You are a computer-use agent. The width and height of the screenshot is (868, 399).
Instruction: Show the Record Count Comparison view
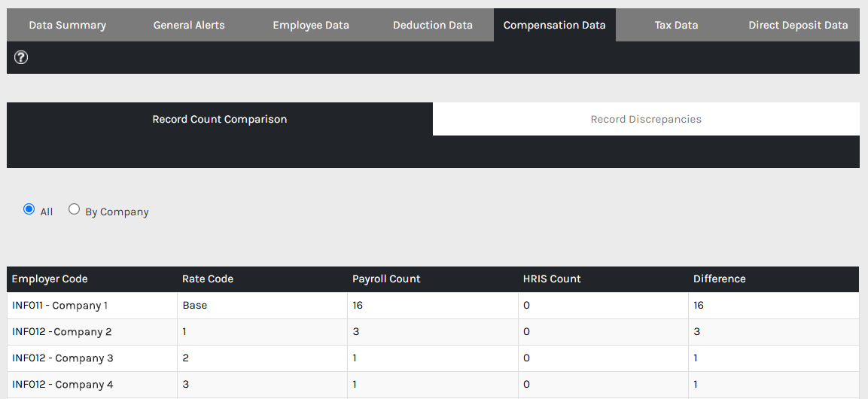point(220,119)
